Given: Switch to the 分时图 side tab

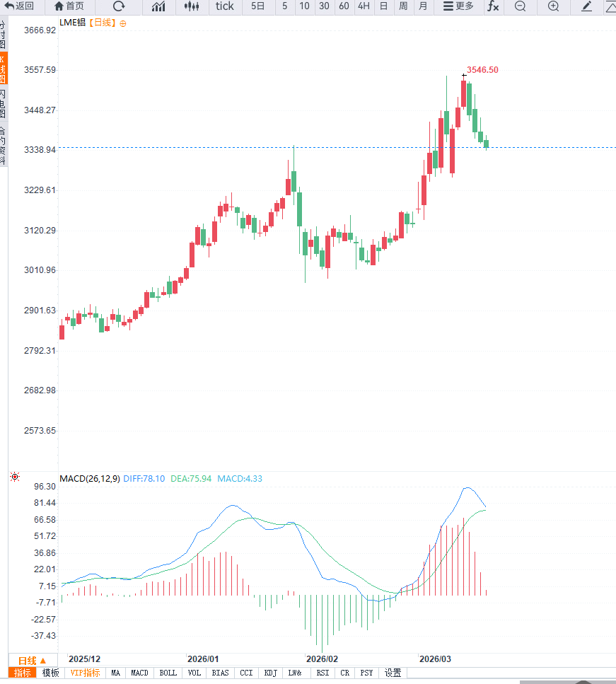Looking at the screenshot, I should pos(3,34).
